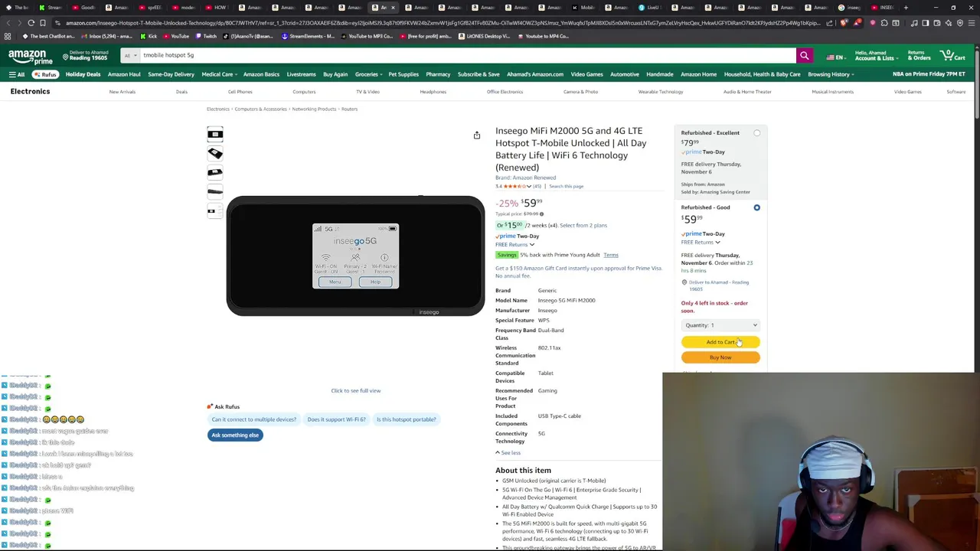The height and width of the screenshot is (551, 980).
Task: Click the star rating icons
Action: pos(514,186)
